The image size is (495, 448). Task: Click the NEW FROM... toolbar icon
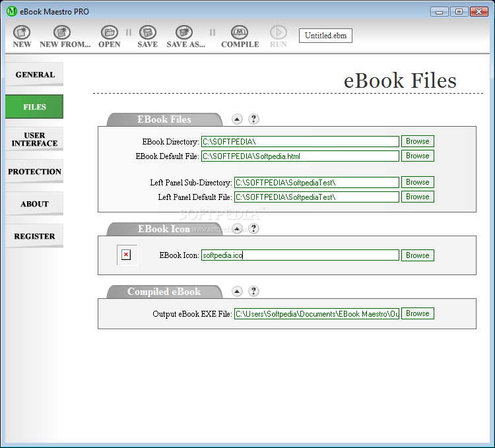62,32
